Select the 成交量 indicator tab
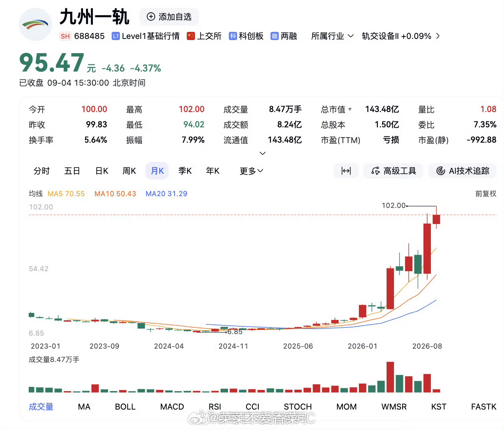The height and width of the screenshot is (430, 504). [41, 407]
